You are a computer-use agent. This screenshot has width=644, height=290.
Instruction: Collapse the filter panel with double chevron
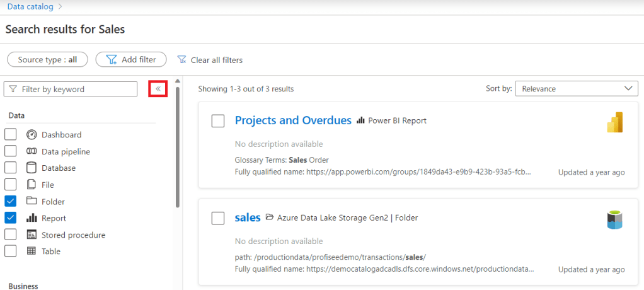[x=158, y=89]
